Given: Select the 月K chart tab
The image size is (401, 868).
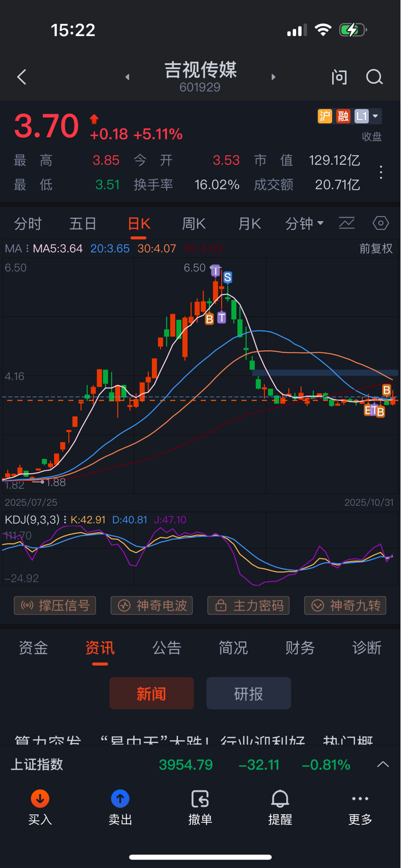Looking at the screenshot, I should pos(249,224).
